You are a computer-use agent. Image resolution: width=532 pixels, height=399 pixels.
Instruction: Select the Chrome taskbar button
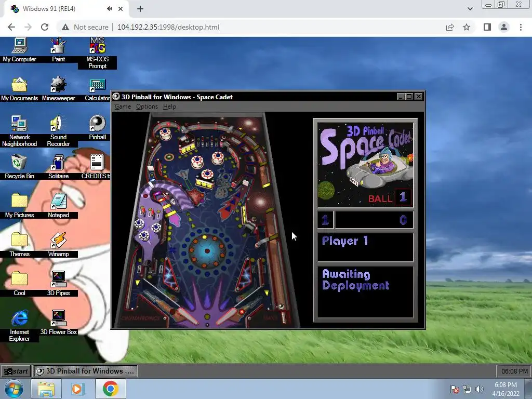click(111, 389)
